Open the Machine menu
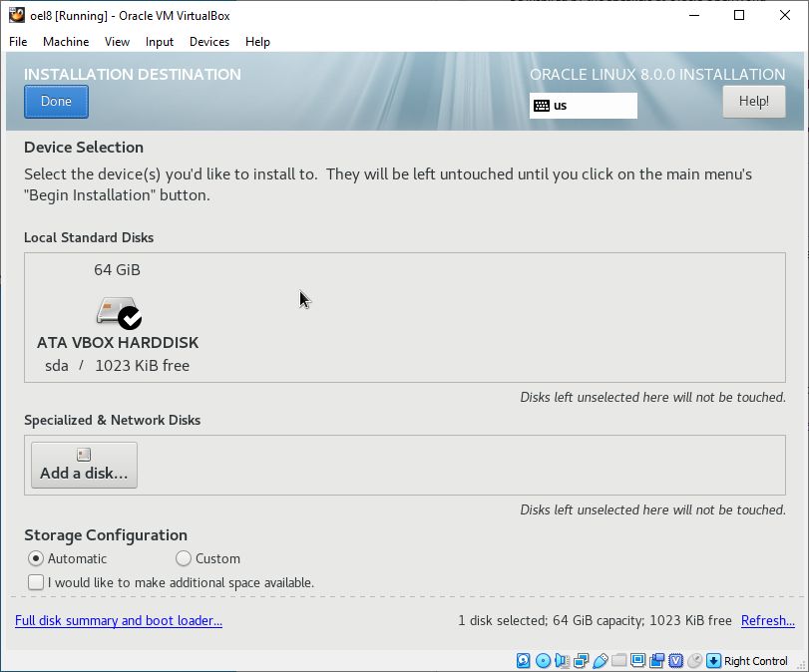The height and width of the screenshot is (672, 809). (66, 42)
